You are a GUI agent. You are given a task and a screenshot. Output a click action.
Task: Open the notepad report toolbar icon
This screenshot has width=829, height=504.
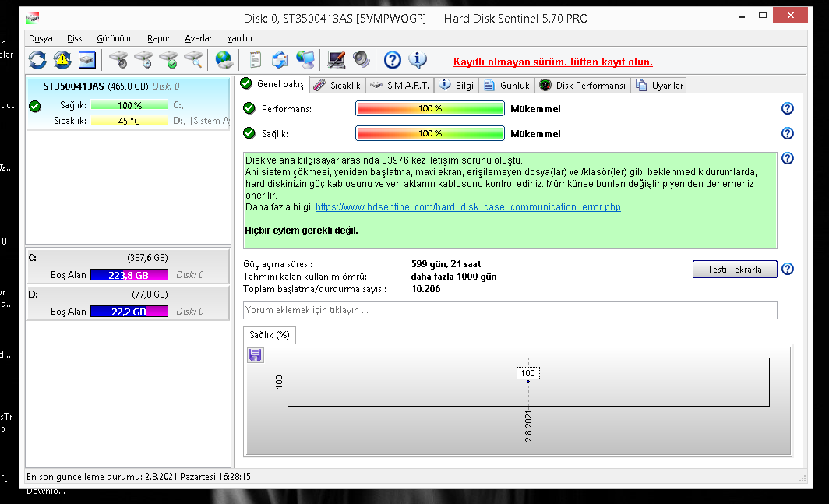coord(256,60)
